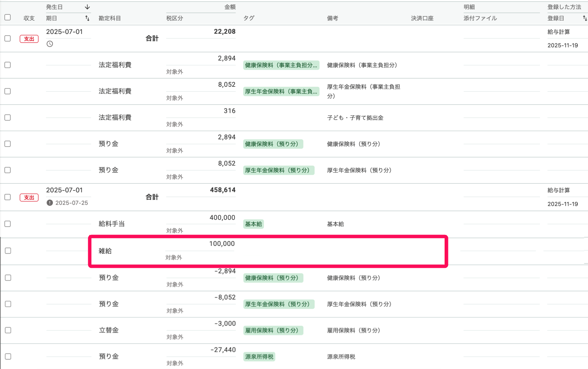Toggle the select-all checkbox in header

pyautogui.click(x=8, y=17)
